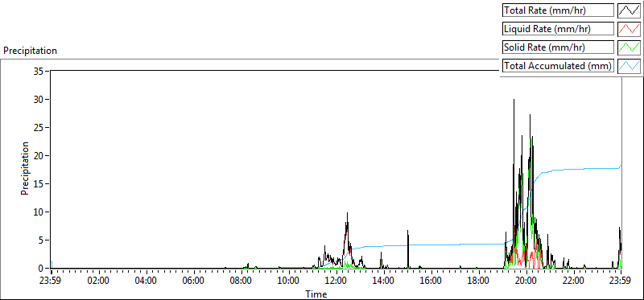Click the starting 23:59 time label
644x300 pixels.
52,282
